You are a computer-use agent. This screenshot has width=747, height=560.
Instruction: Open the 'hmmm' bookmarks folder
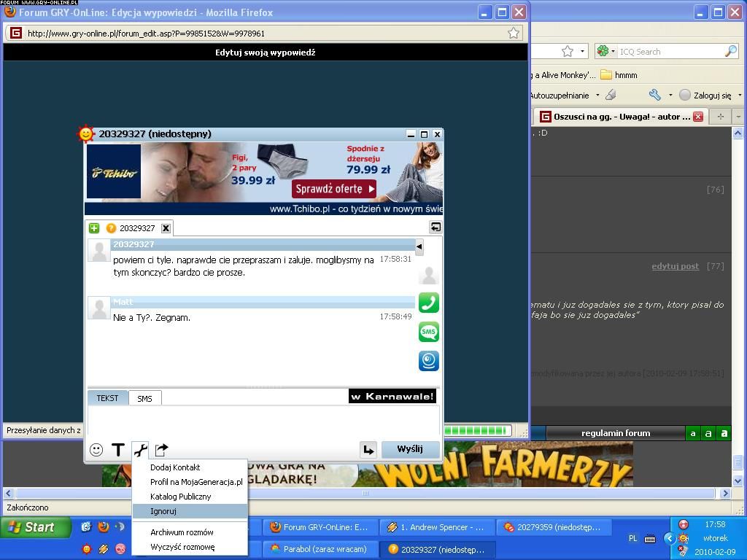click(x=619, y=75)
